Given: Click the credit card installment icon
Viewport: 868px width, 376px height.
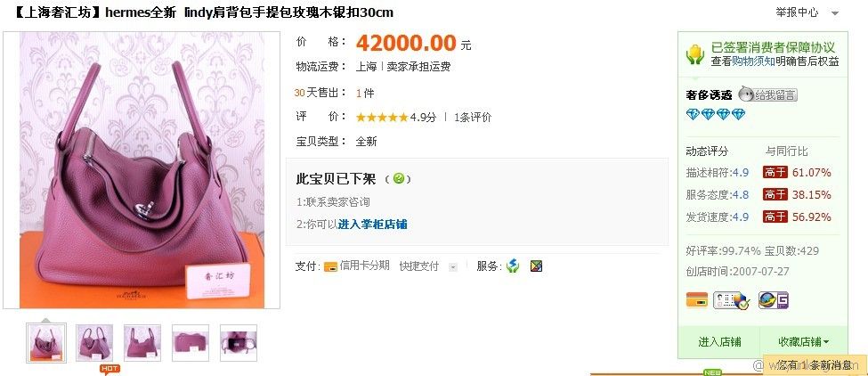Looking at the screenshot, I should 330,266.
